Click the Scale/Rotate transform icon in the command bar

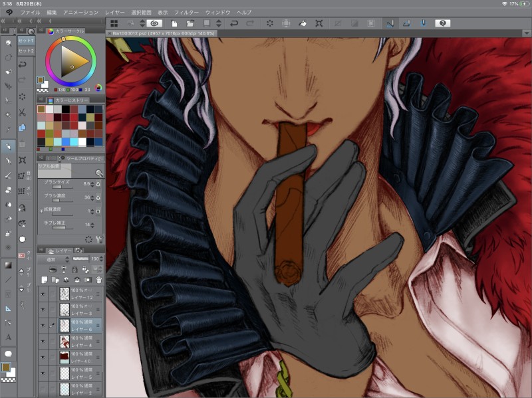click(x=319, y=23)
